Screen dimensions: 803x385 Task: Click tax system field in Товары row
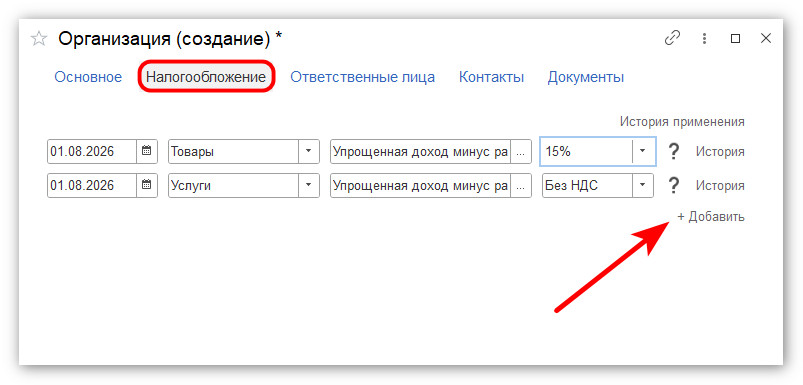point(420,152)
